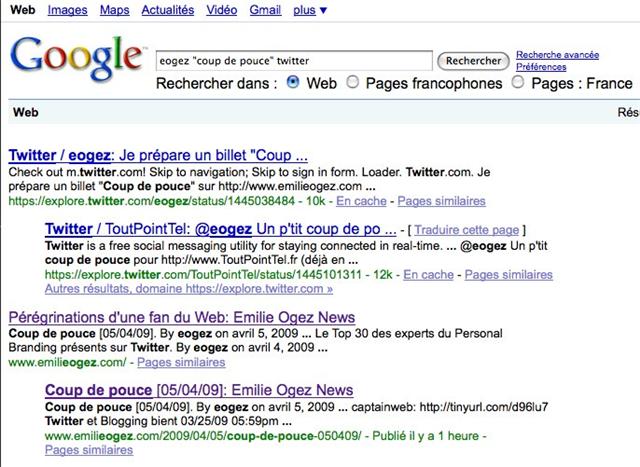The image size is (640, 467).
Task: Open Actualités in top navigation
Action: point(168,10)
